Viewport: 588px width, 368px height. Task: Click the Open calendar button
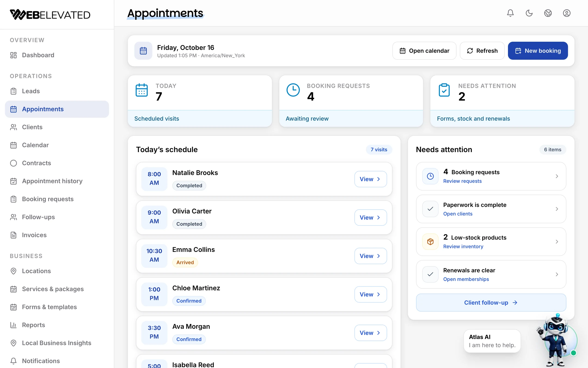424,51
